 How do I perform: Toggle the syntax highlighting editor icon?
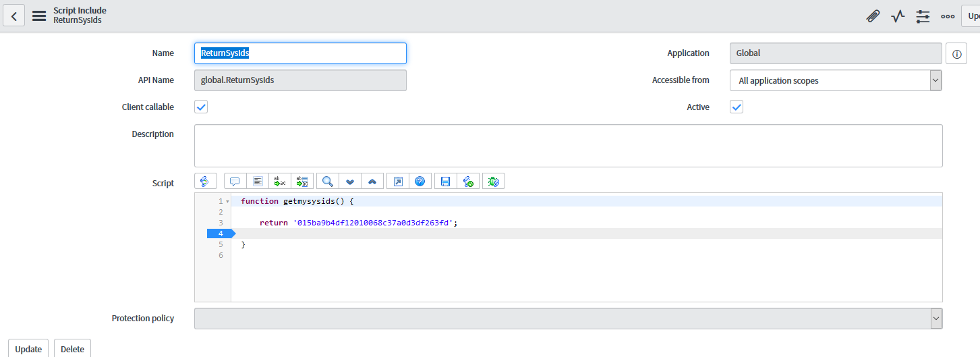click(x=206, y=181)
